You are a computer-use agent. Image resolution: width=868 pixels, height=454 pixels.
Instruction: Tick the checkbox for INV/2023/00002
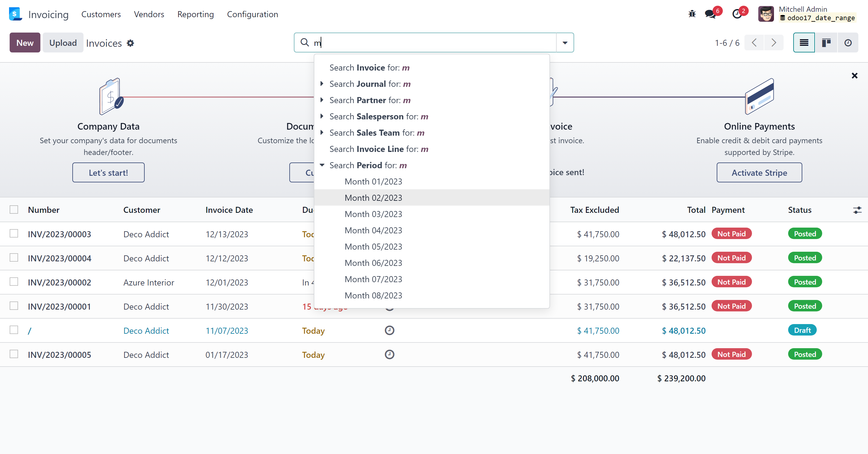click(x=14, y=282)
